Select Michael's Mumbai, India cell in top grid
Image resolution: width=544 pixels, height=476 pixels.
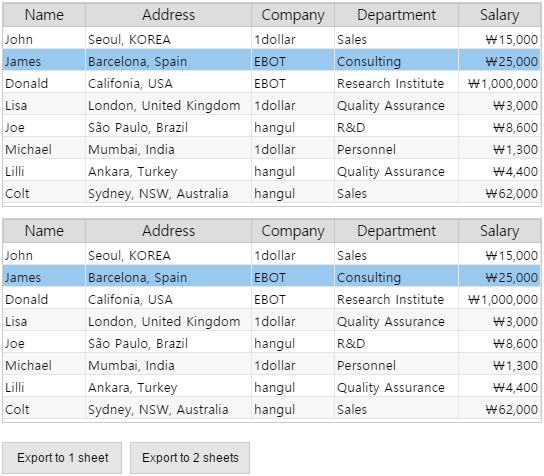click(x=169, y=150)
